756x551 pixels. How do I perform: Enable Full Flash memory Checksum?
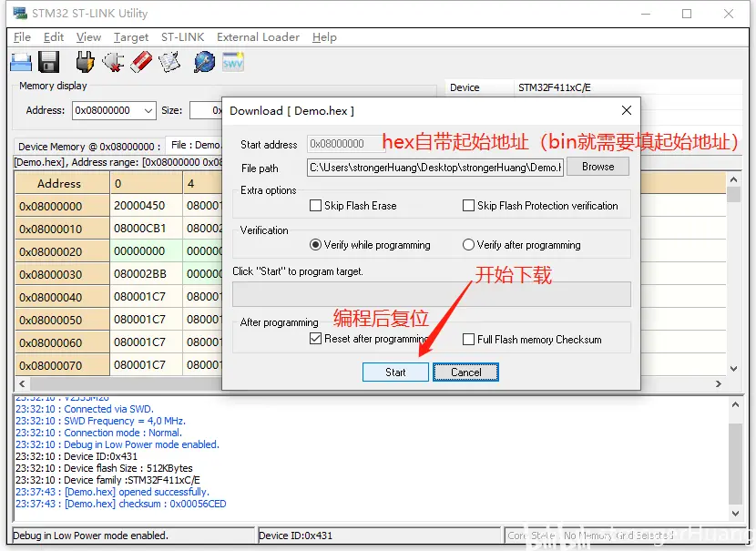(468, 340)
